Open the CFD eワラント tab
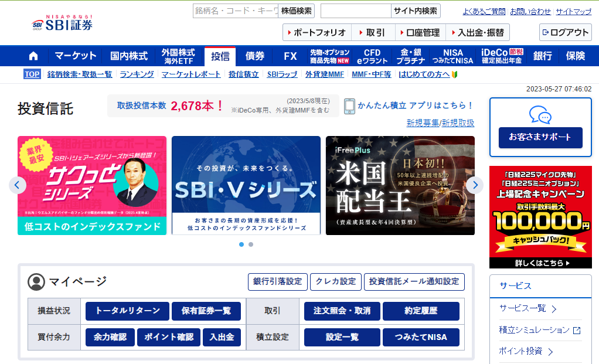The height and width of the screenshot is (364, 599). (372, 56)
